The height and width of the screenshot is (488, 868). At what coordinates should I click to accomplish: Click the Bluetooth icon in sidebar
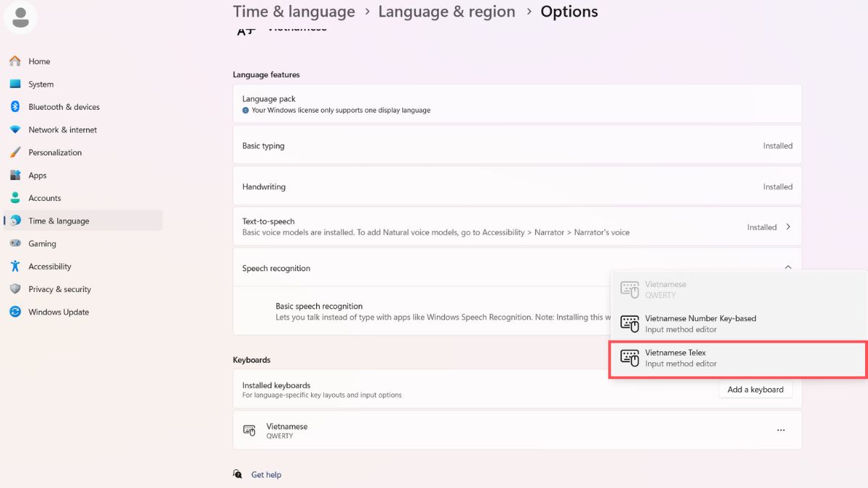[x=15, y=107]
